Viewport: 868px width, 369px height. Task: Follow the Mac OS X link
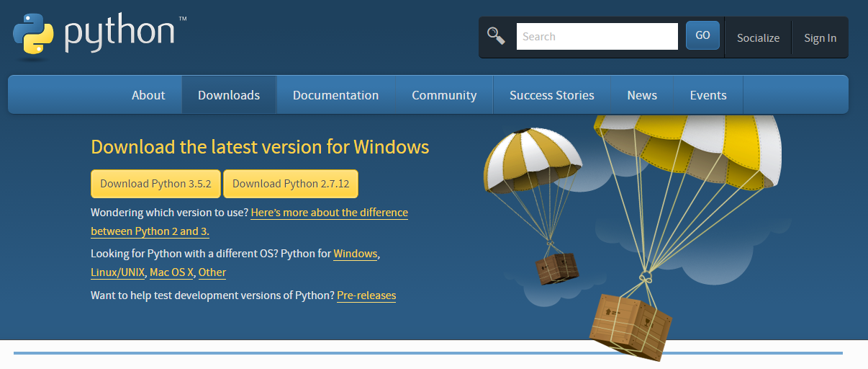pyautogui.click(x=172, y=272)
